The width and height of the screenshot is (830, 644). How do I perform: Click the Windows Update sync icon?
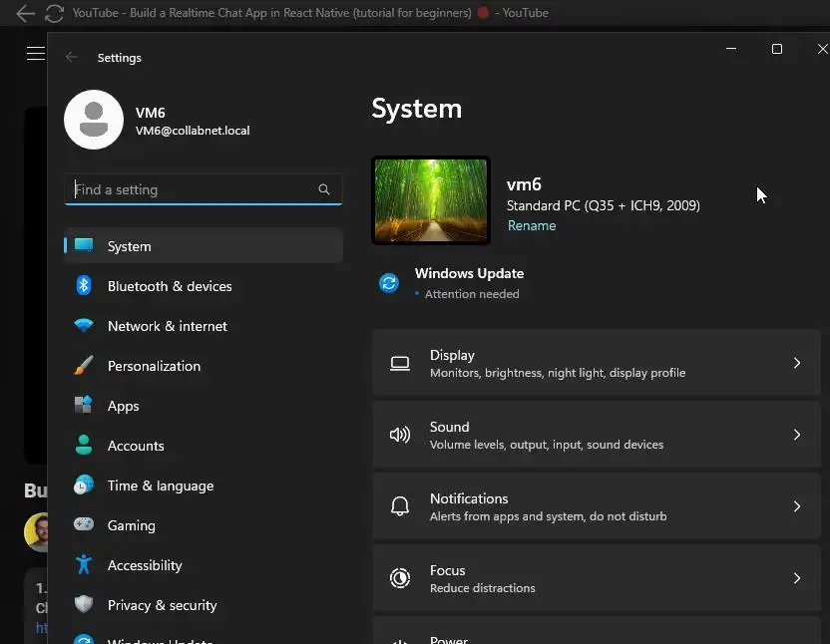click(x=389, y=283)
